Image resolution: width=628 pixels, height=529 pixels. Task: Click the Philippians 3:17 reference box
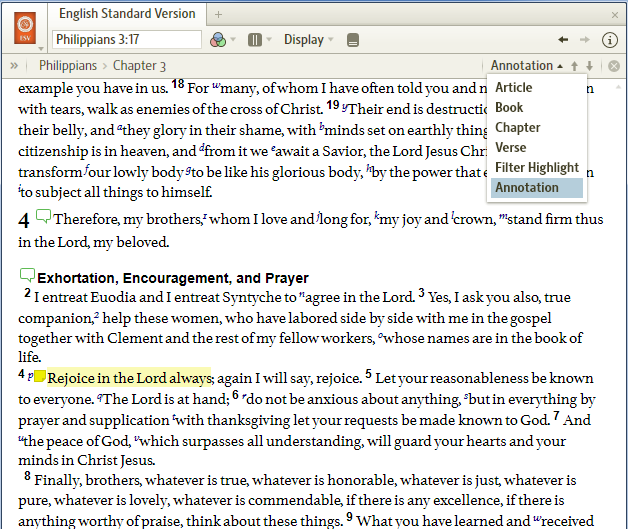pyautogui.click(x=127, y=39)
